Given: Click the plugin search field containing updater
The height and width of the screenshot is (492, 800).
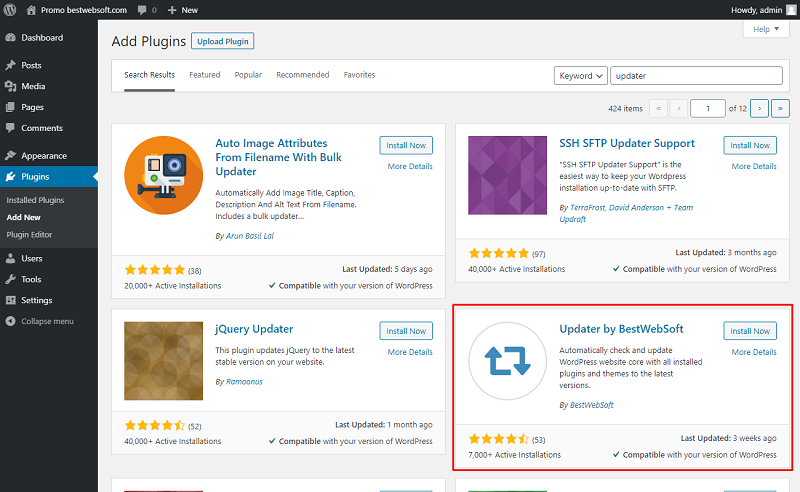Looking at the screenshot, I should (x=696, y=76).
